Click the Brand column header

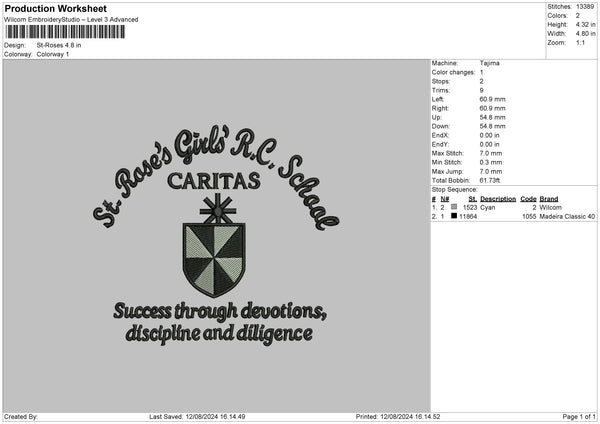click(549, 199)
